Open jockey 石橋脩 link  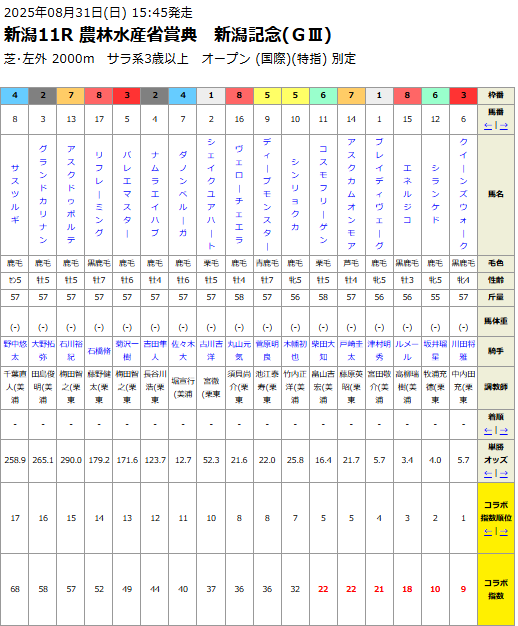(x=99, y=351)
